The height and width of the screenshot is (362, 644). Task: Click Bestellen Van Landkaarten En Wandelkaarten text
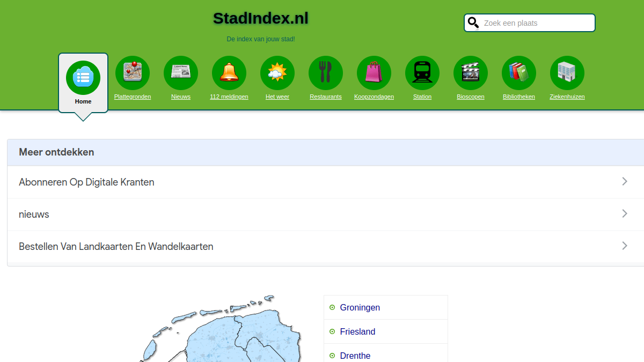pos(116,247)
